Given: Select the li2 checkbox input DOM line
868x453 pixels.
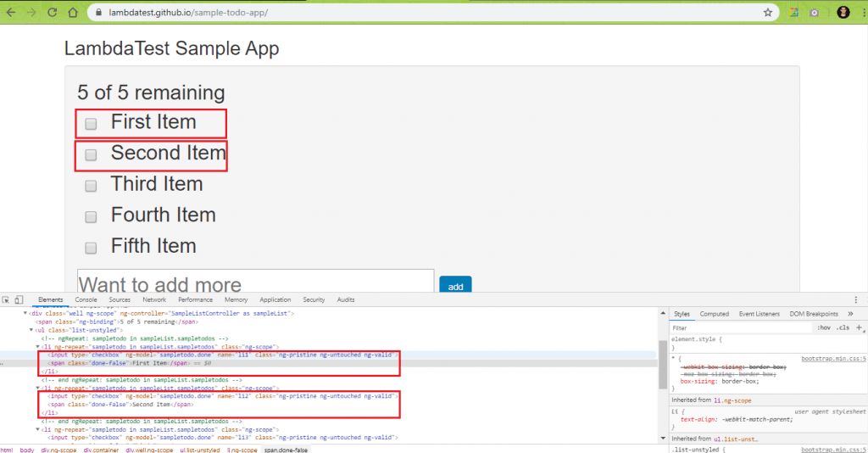Looking at the screenshot, I should pos(223,396).
